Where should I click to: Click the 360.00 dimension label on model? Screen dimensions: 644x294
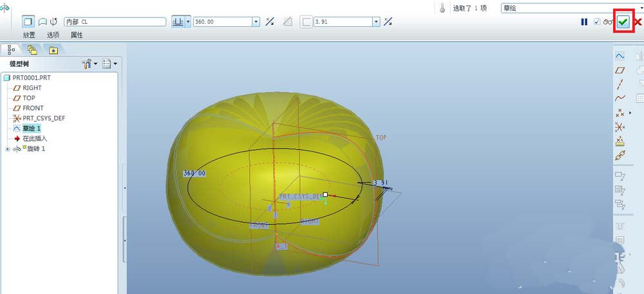(194, 174)
